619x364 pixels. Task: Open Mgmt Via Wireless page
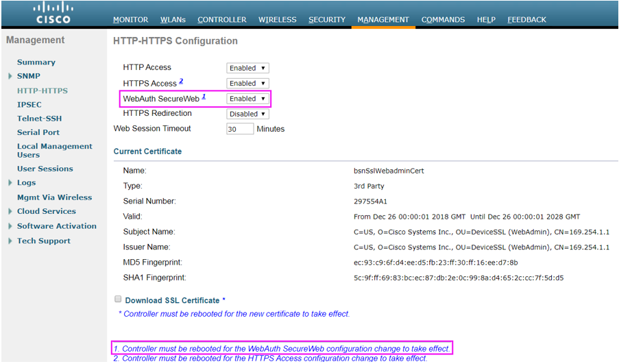point(54,197)
